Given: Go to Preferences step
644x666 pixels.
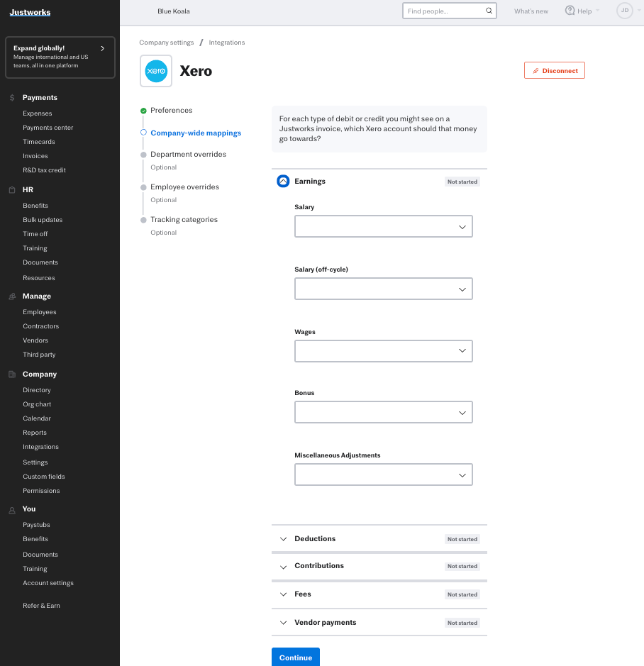Looking at the screenshot, I should [171, 111].
